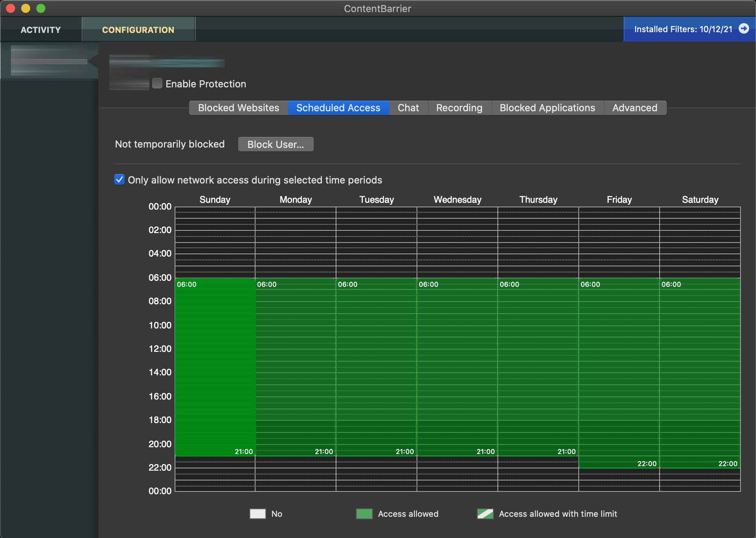The width and height of the screenshot is (756, 538).
Task: Select Tuesday's green access block
Action: pyautogui.click(x=376, y=367)
